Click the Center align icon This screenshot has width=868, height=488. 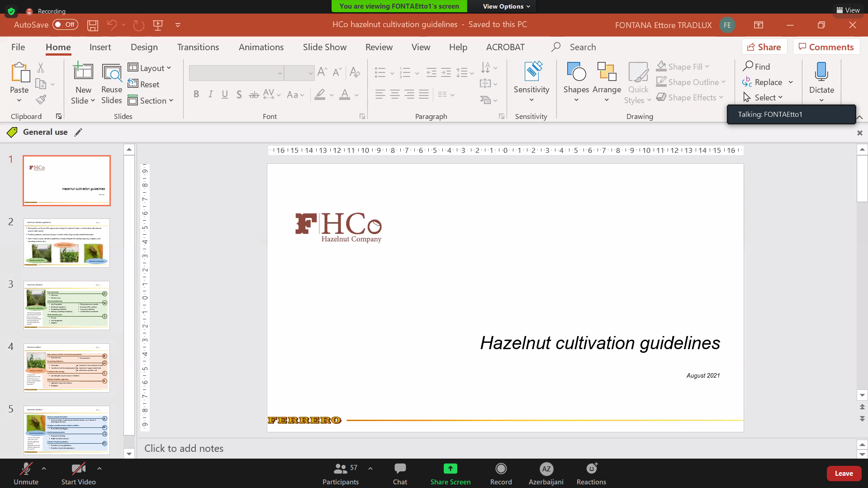coord(395,94)
